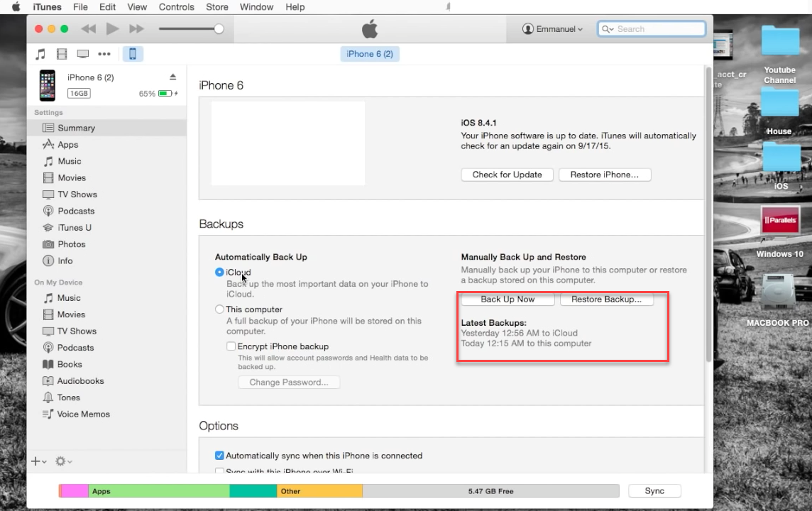Adjust the volume slider knob

click(219, 29)
